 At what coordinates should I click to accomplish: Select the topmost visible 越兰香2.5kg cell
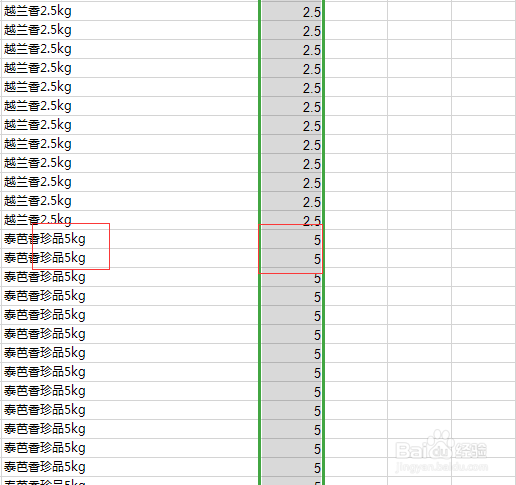130,11
